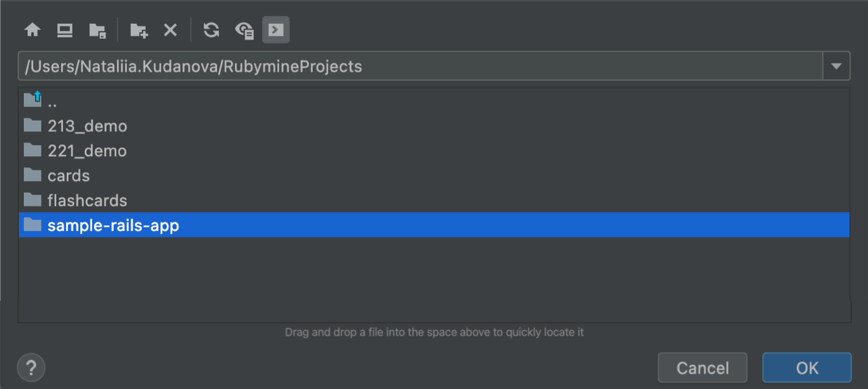Open help with the question mark button
868x389 pixels.
pos(31,368)
